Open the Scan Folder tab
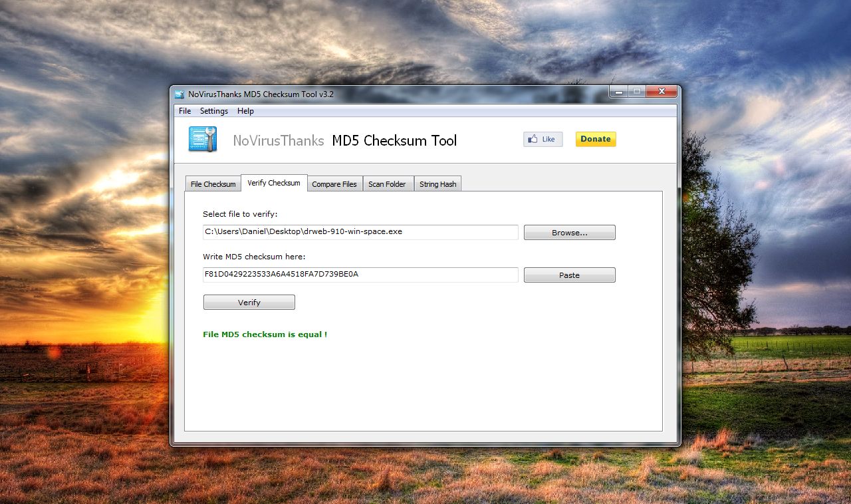 (387, 184)
